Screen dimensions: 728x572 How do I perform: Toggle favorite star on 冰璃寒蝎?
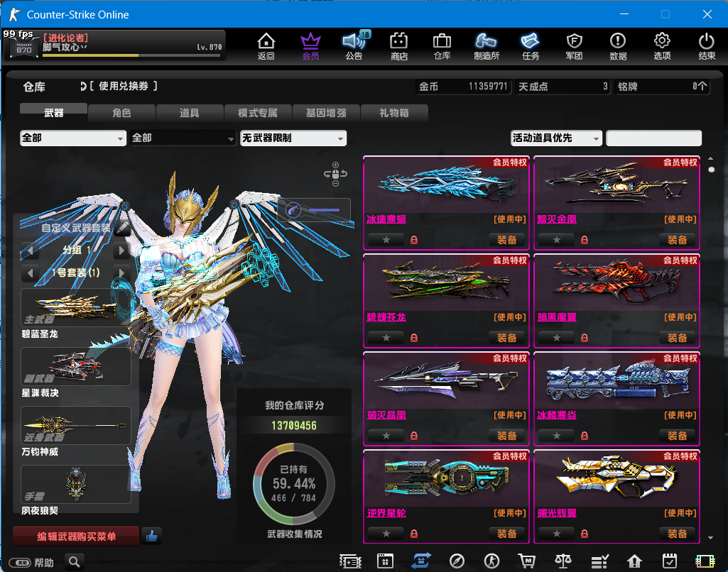[x=386, y=240]
